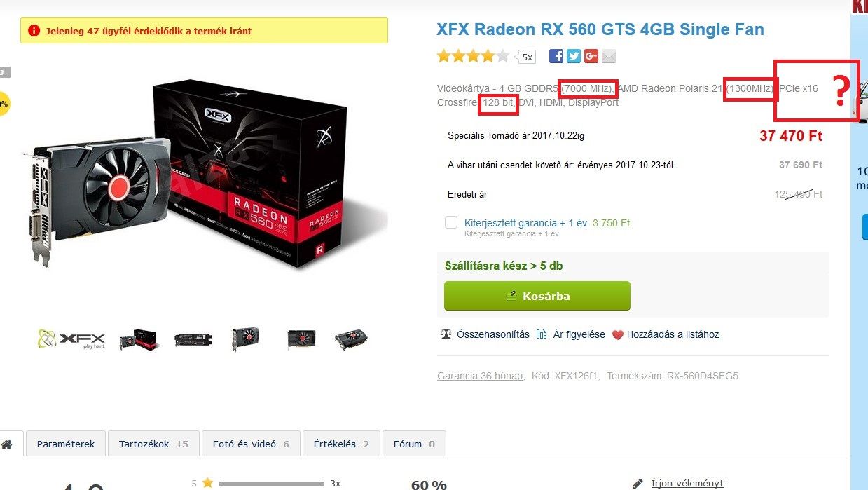
Task: Open the home tab icon
Action: click(6, 444)
